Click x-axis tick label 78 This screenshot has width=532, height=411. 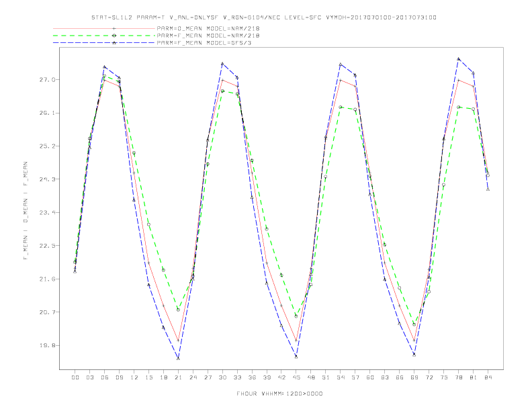click(459, 377)
